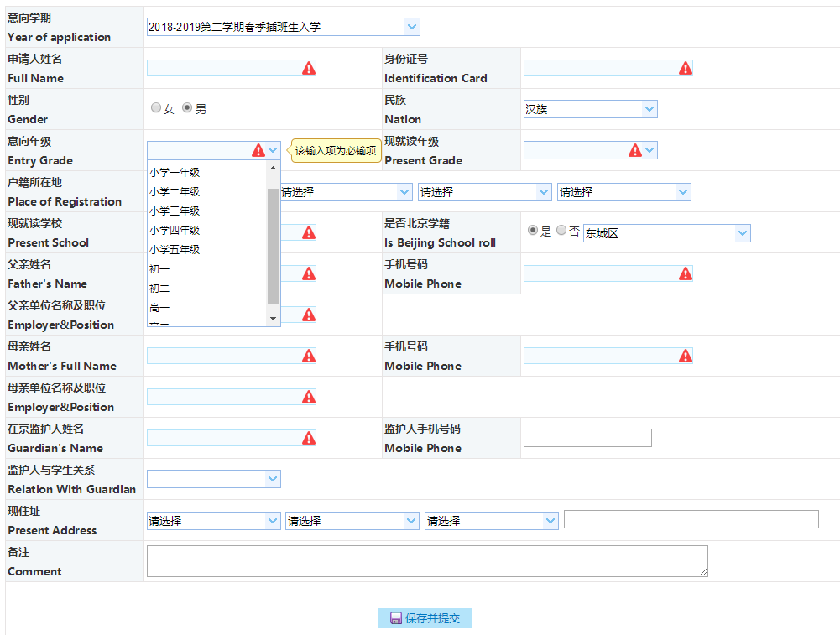This screenshot has height=635, width=840.
Task: Click warning icon in Father's Mobile Phone field
Action: pos(686,273)
